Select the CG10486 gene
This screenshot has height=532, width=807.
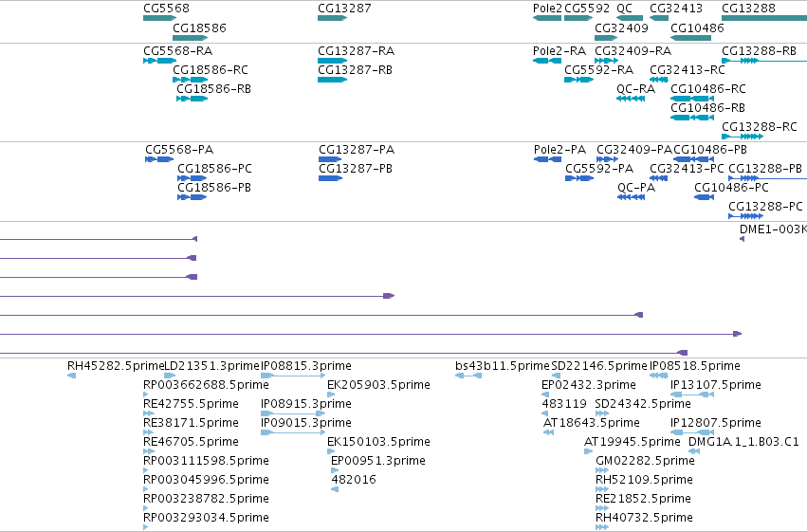click(x=690, y=38)
